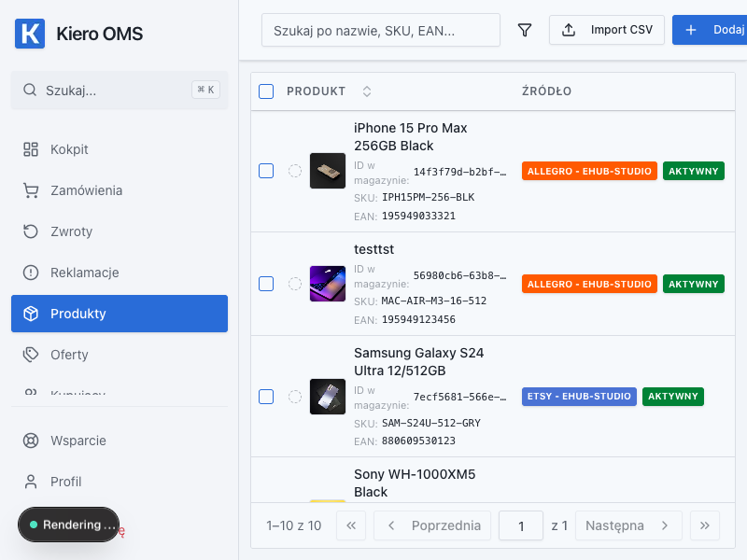Click the upload icon in Import CSV
The width and height of the screenshot is (747, 560).
(569, 30)
